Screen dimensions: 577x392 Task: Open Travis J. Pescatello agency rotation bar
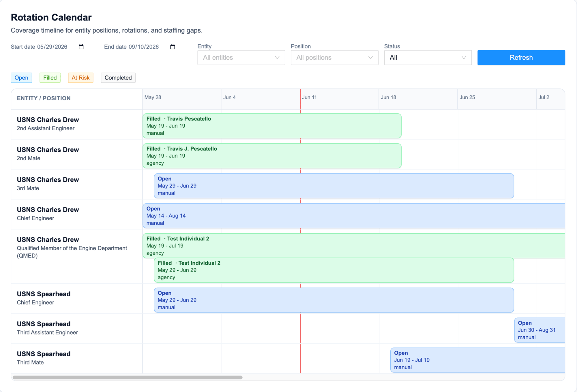(x=272, y=156)
